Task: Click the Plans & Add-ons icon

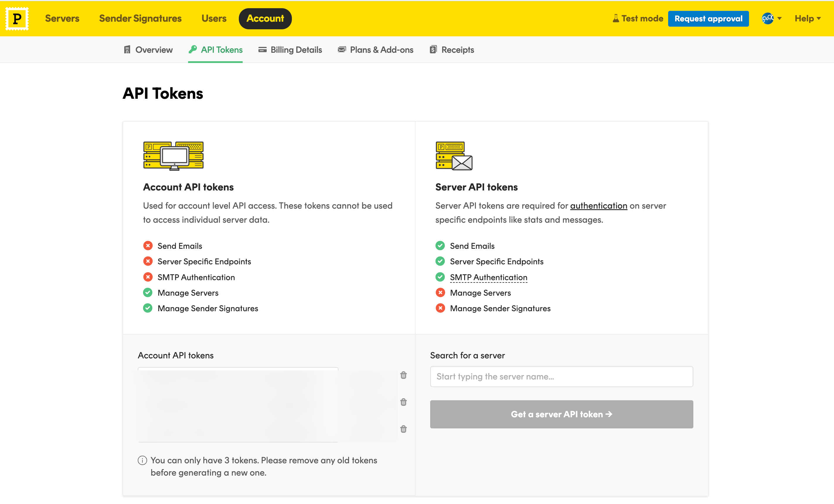Action: click(342, 50)
